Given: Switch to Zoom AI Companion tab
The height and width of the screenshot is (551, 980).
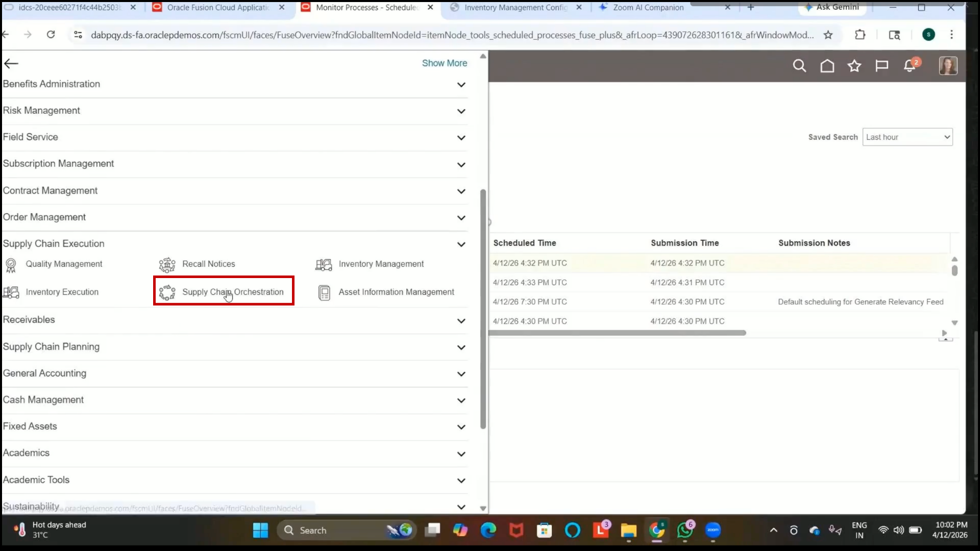Looking at the screenshot, I should click(648, 8).
